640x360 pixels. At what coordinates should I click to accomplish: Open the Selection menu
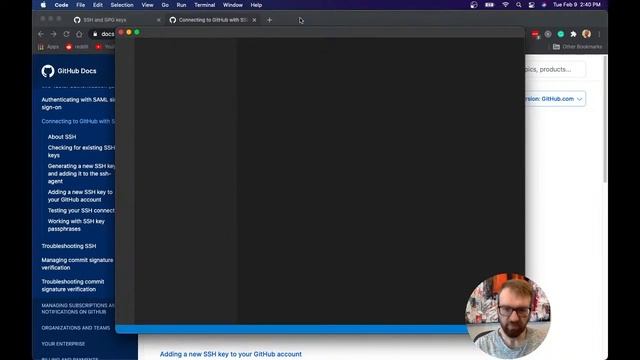(122, 5)
